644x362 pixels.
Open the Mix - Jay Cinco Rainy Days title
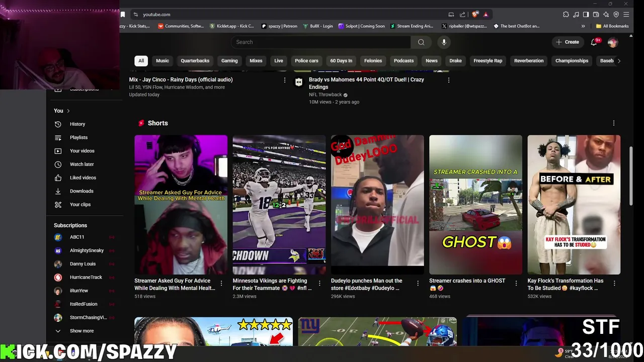[181, 80]
